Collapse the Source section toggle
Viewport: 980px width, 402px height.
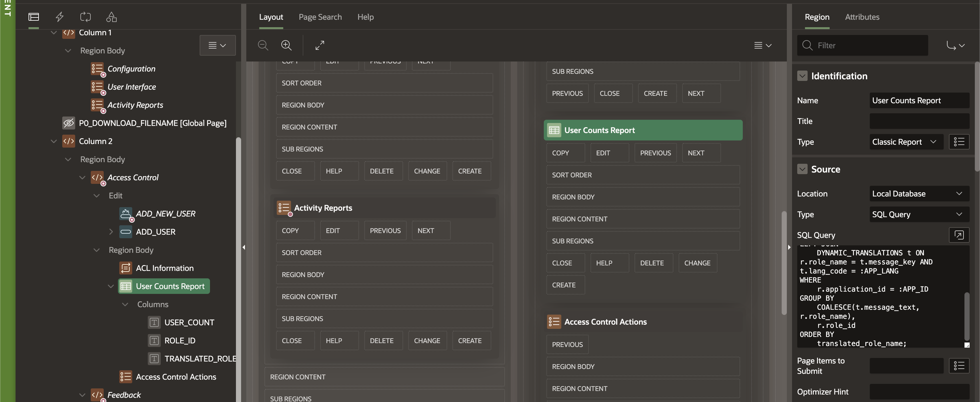point(802,169)
